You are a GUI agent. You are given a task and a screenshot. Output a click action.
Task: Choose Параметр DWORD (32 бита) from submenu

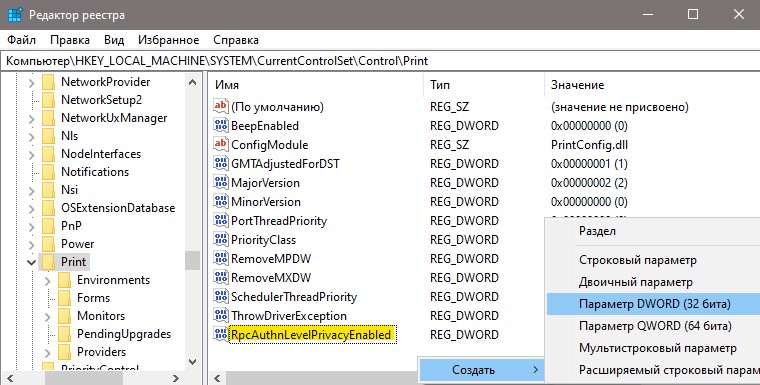[x=653, y=304]
